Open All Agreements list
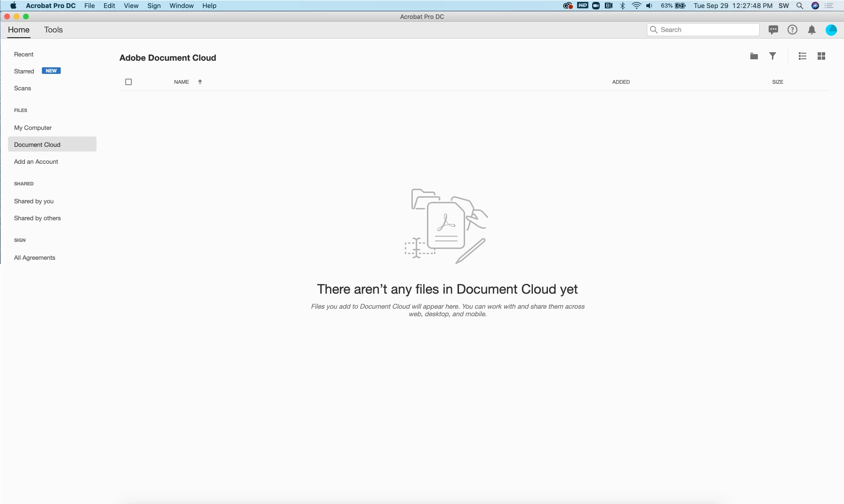 [x=35, y=258]
